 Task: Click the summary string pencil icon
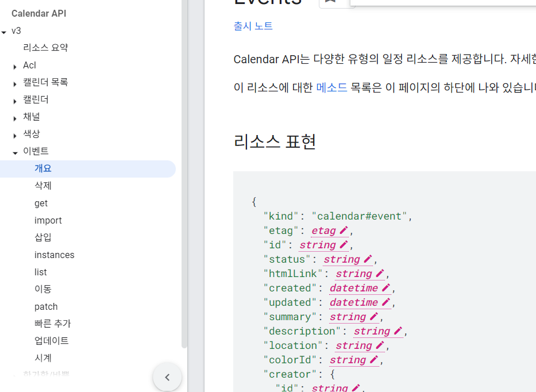click(x=374, y=316)
